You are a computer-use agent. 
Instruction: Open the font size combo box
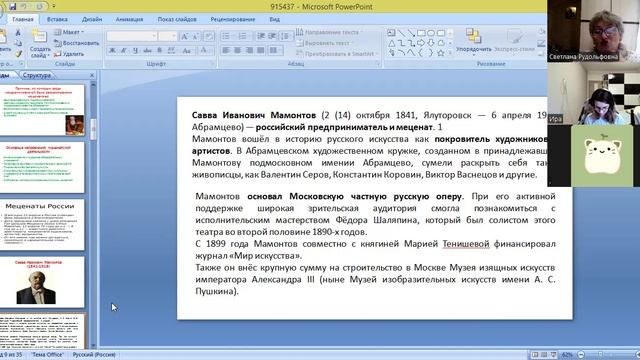point(168,36)
